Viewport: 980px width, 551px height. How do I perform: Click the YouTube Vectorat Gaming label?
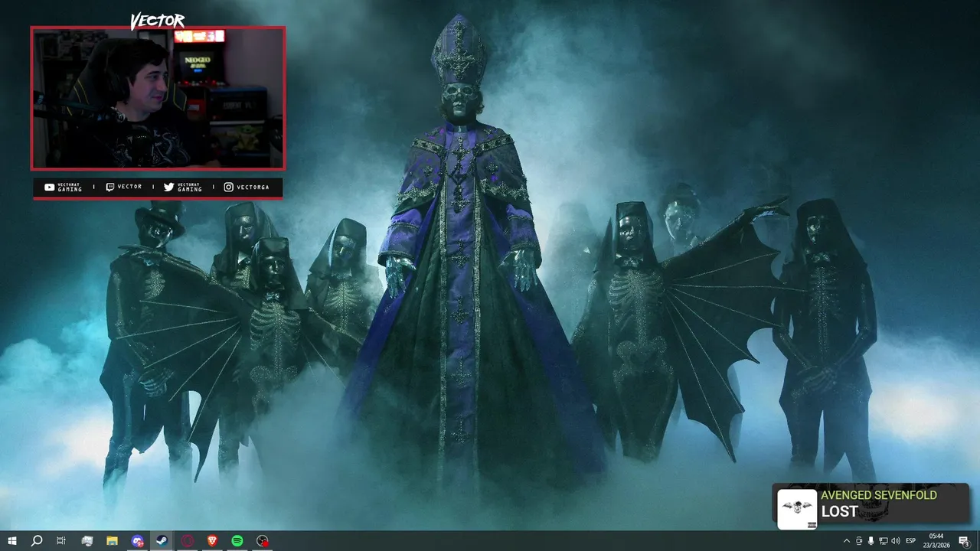(x=63, y=187)
